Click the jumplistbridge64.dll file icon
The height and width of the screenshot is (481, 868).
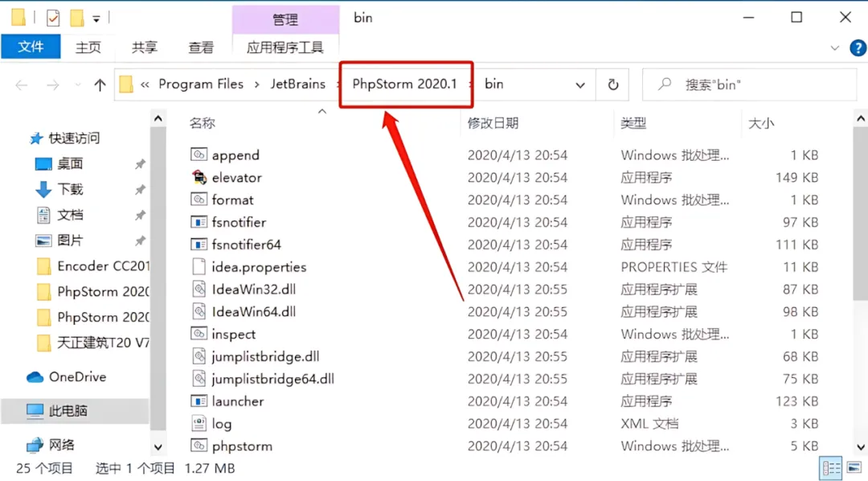[x=199, y=379]
